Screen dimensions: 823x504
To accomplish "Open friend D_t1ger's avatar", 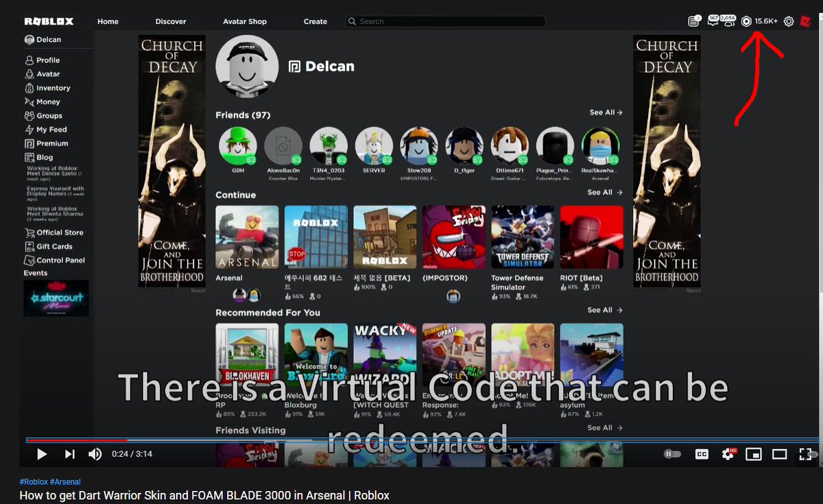I will (x=464, y=145).
